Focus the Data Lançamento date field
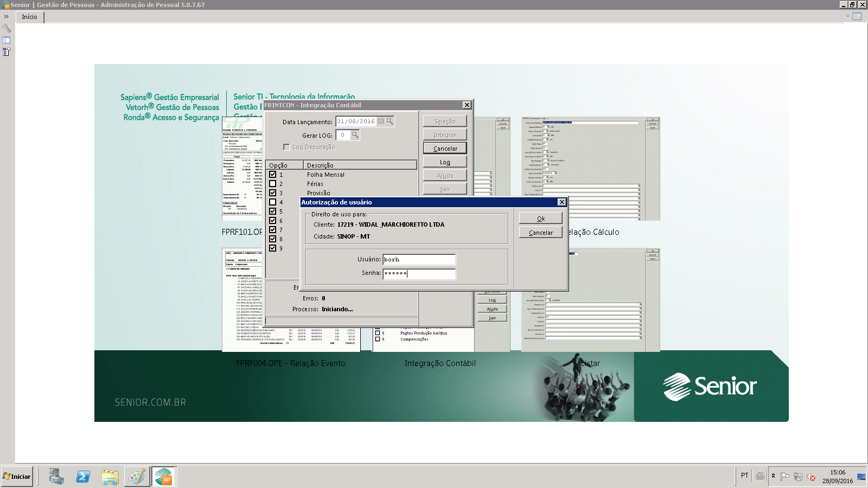 pyautogui.click(x=356, y=121)
